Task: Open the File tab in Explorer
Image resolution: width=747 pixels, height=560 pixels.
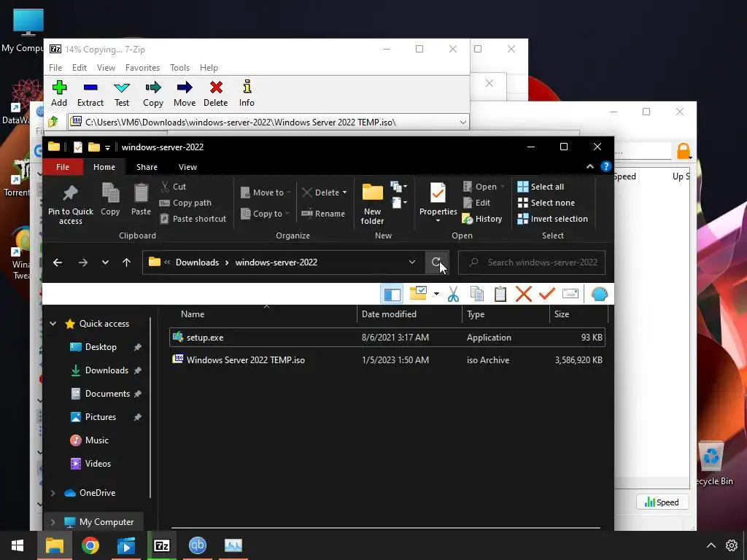Action: pos(63,167)
